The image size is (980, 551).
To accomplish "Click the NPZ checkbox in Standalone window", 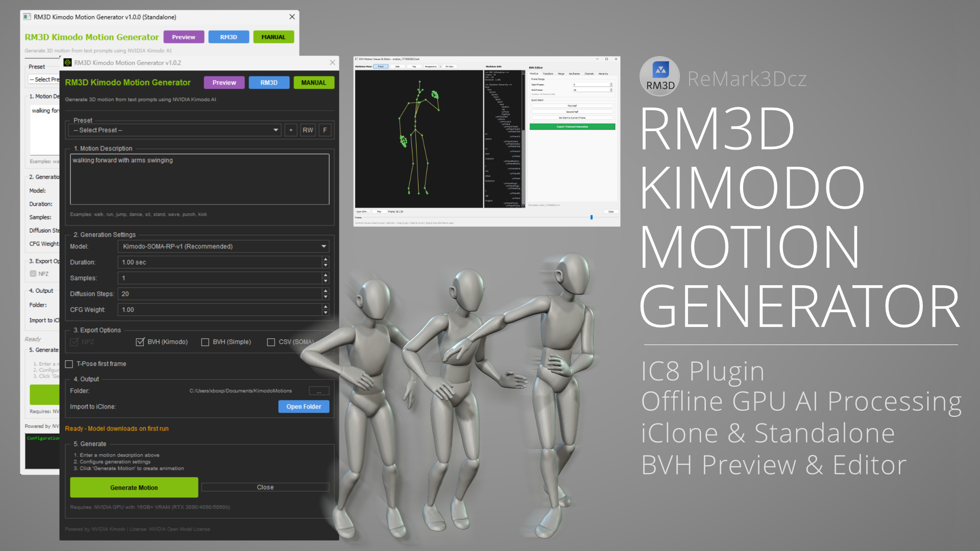I will click(x=33, y=274).
